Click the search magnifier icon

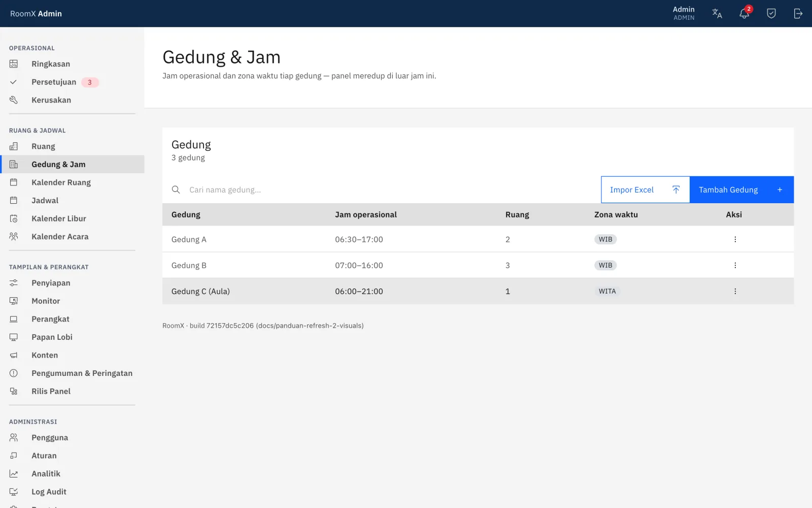[176, 189]
